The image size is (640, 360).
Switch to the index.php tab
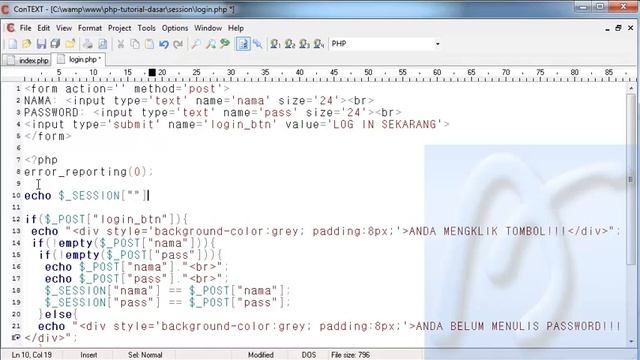click(x=27, y=60)
